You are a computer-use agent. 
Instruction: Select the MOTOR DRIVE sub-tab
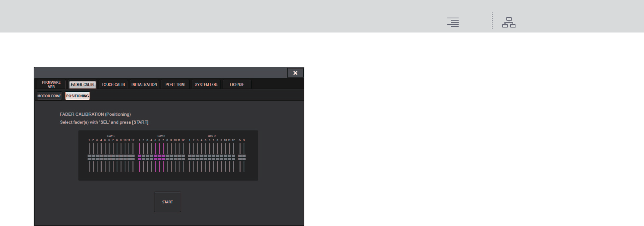coord(49,96)
